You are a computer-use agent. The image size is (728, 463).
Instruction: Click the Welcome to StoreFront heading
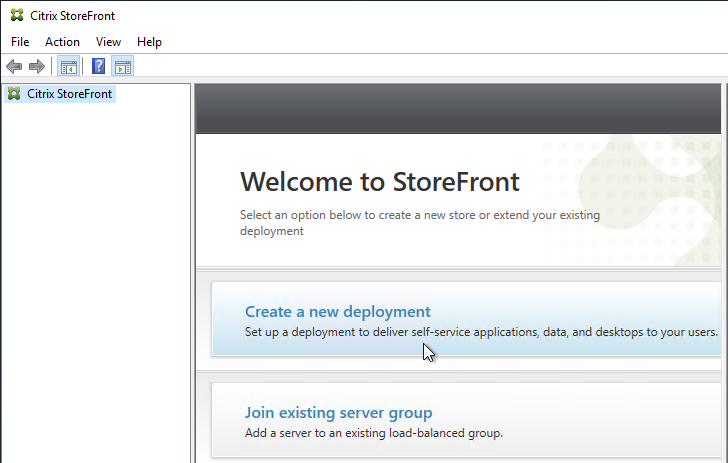coord(380,182)
